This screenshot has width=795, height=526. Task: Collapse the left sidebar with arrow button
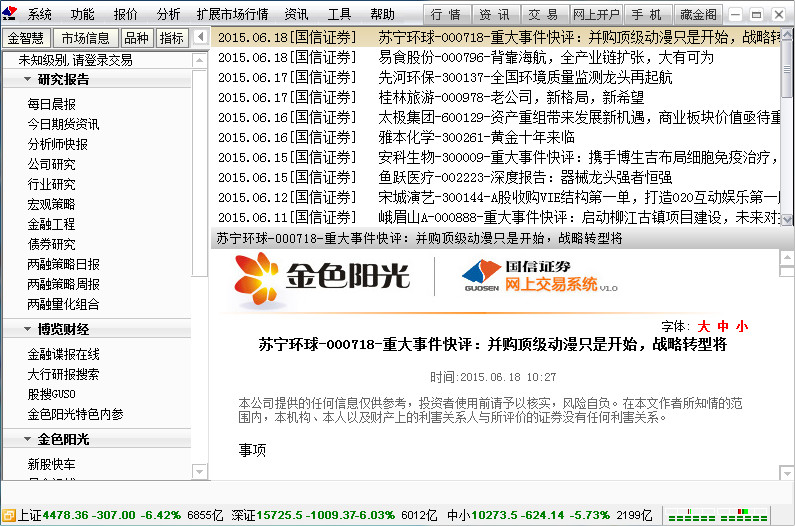201,37
